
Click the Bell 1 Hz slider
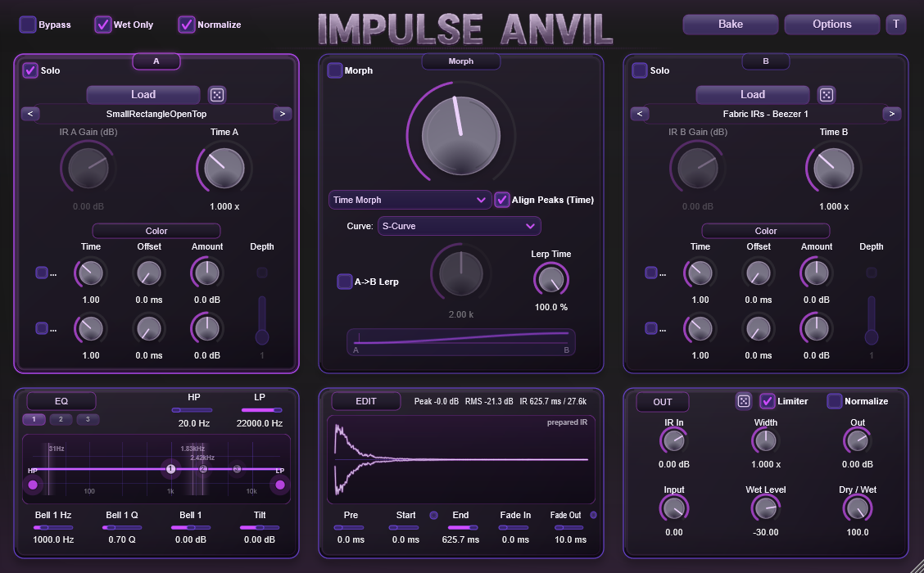pyautogui.click(x=53, y=528)
